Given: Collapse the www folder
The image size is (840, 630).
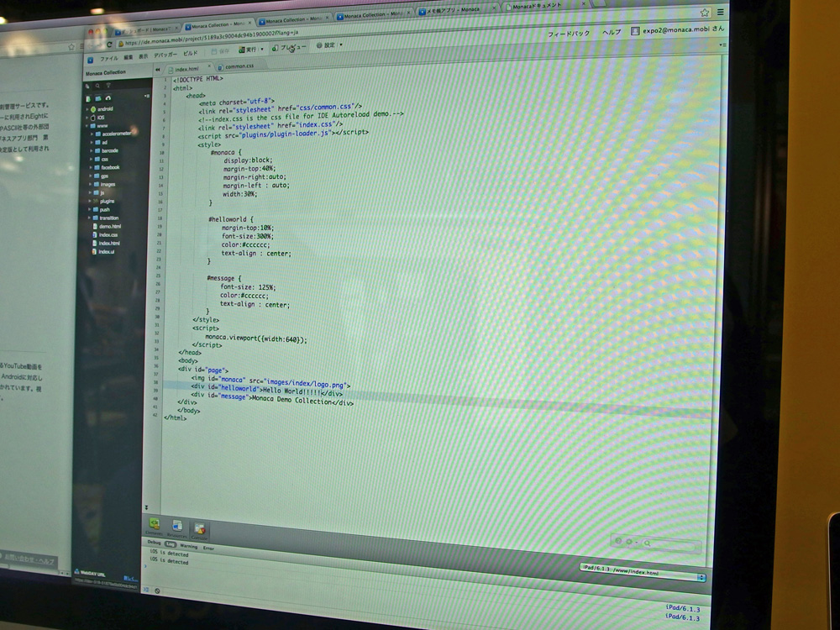Looking at the screenshot, I should (87, 127).
